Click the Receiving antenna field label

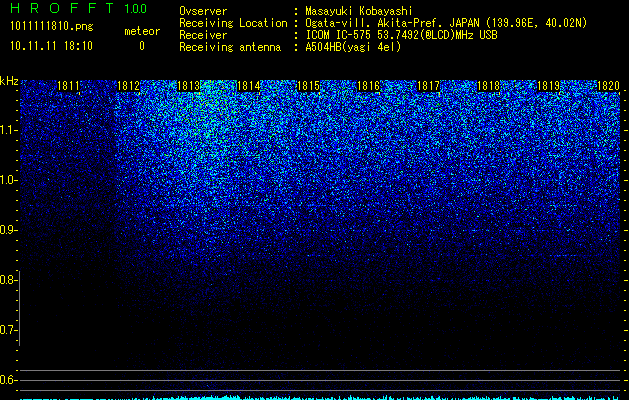230,47
